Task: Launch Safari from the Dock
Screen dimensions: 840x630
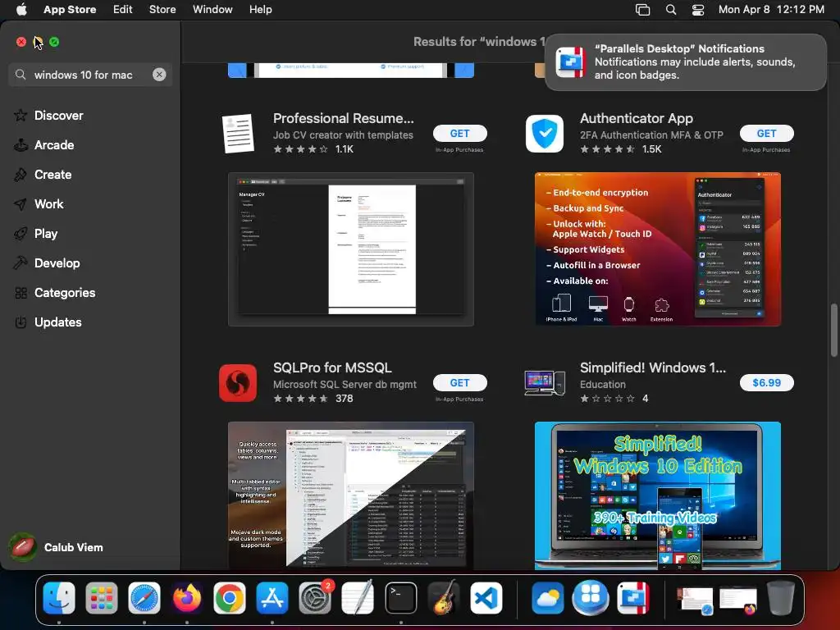Action: point(144,598)
